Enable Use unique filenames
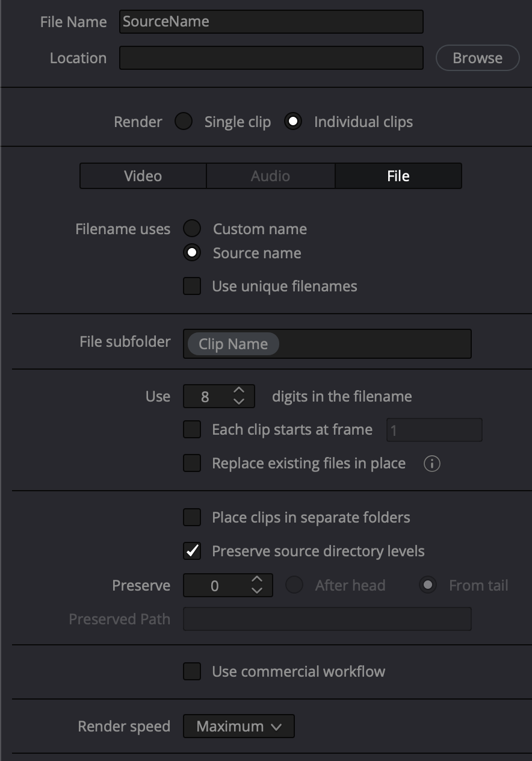Image resolution: width=532 pixels, height=761 pixels. [192, 286]
